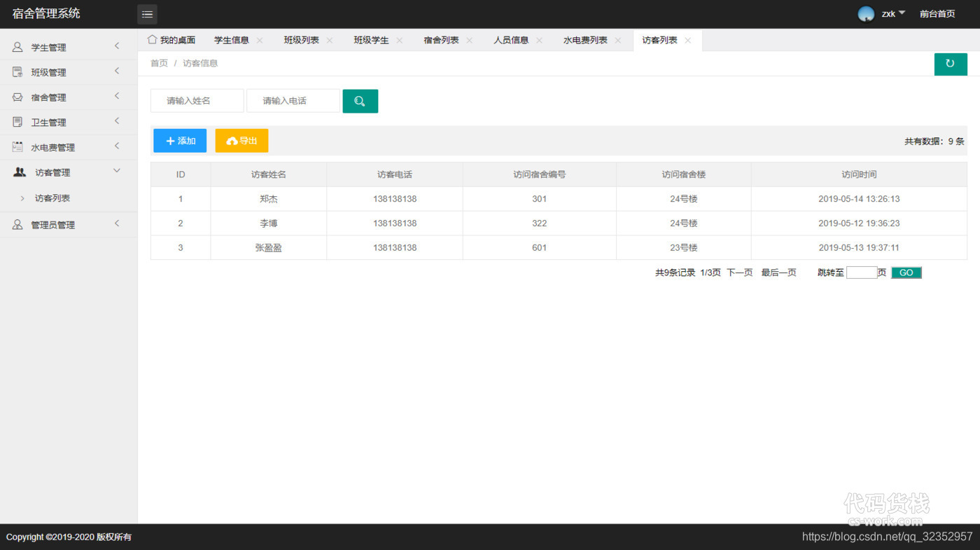Close the 访客列表 tab

(x=688, y=41)
